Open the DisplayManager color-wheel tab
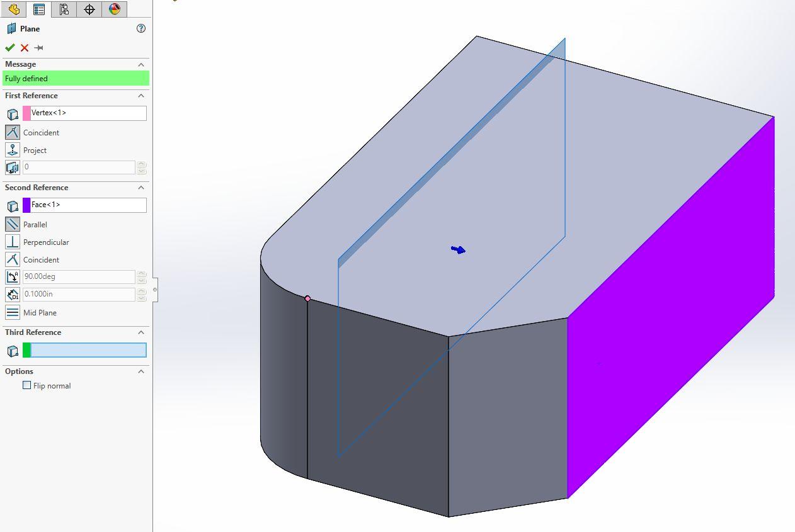Image resolution: width=795 pixels, height=532 pixels. (114, 9)
